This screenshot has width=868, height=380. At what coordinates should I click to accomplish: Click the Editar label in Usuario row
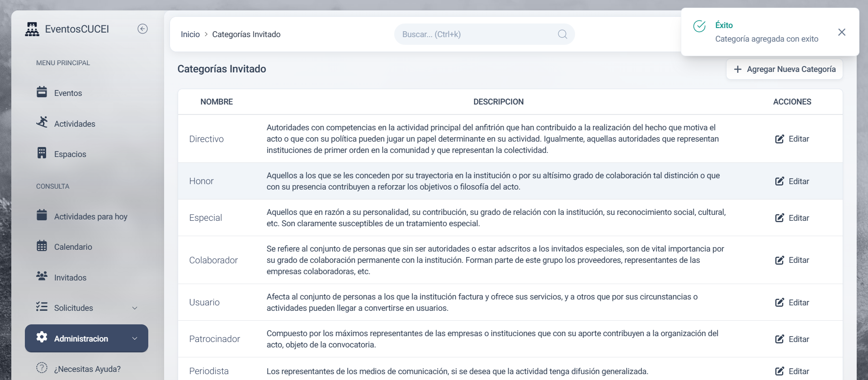(799, 303)
